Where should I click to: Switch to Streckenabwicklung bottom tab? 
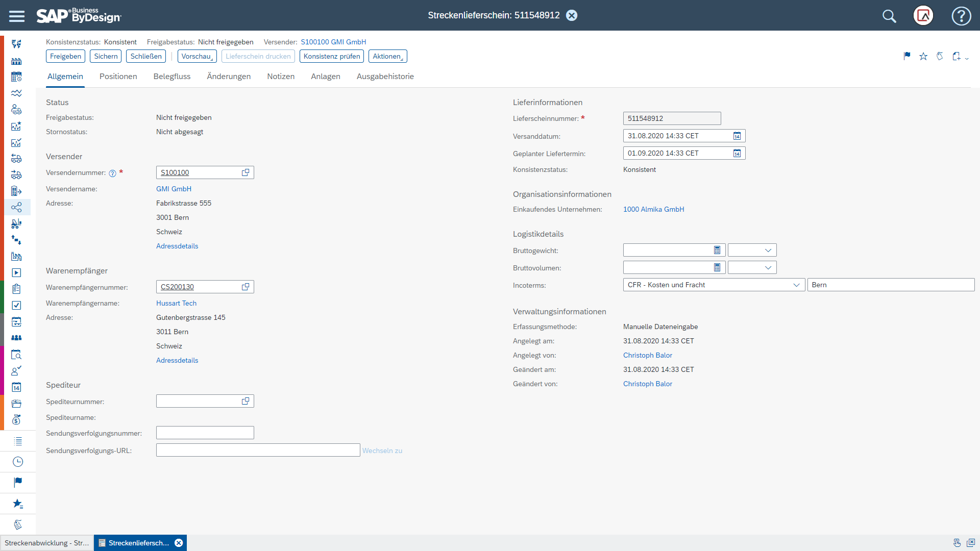pos(47,543)
